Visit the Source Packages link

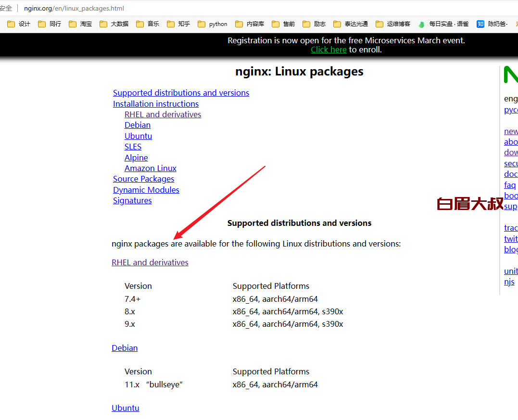pos(143,179)
